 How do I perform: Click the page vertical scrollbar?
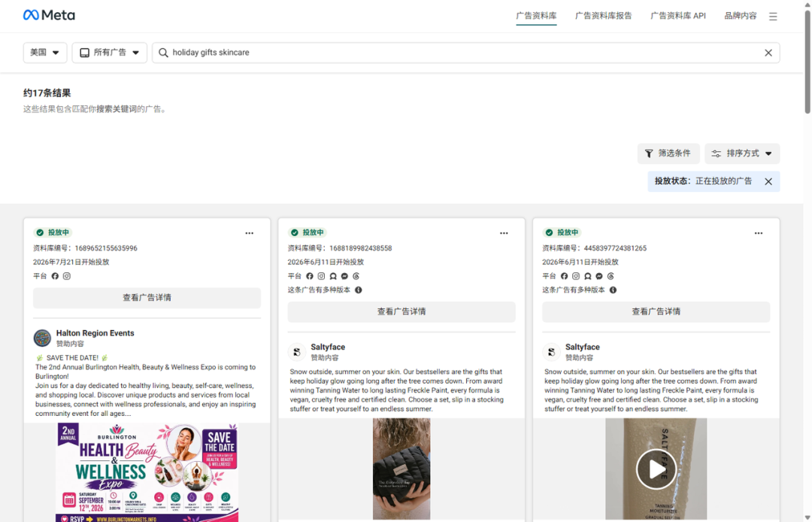coord(807,62)
